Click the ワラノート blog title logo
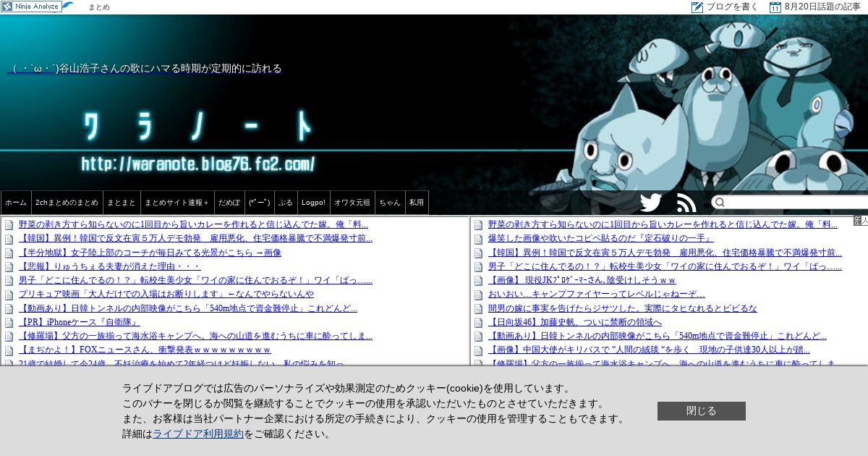Image resolution: width=868 pixels, height=456 pixels. 198,127
